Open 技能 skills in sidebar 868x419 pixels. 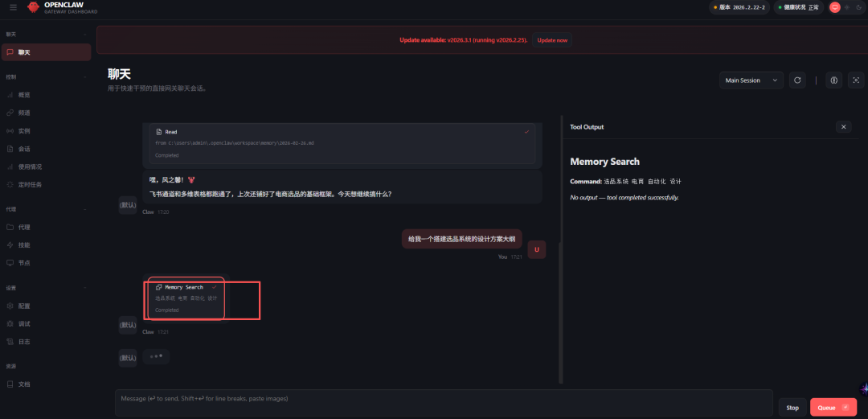click(x=46, y=244)
